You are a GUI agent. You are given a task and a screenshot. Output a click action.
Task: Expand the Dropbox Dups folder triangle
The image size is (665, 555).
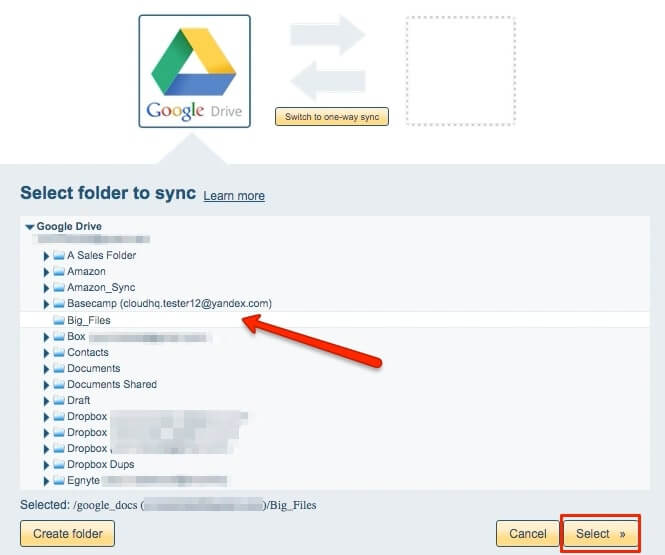pyautogui.click(x=46, y=465)
